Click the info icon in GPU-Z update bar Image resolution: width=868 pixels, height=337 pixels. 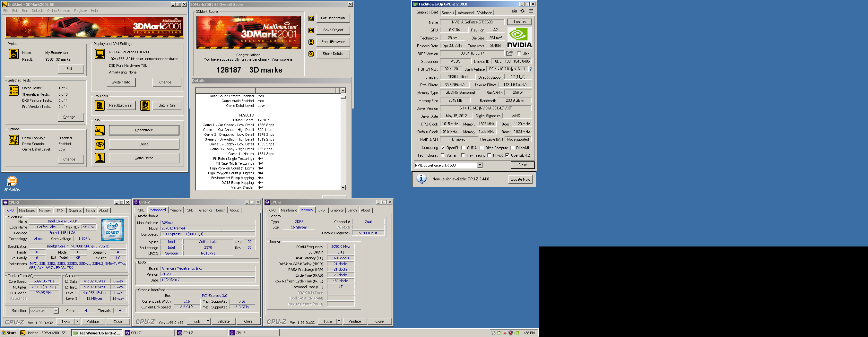(x=421, y=179)
